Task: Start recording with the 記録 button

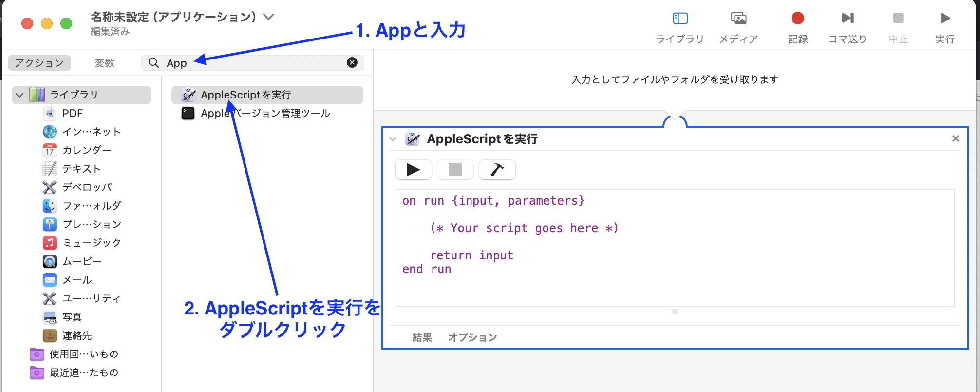Action: pyautogui.click(x=798, y=28)
